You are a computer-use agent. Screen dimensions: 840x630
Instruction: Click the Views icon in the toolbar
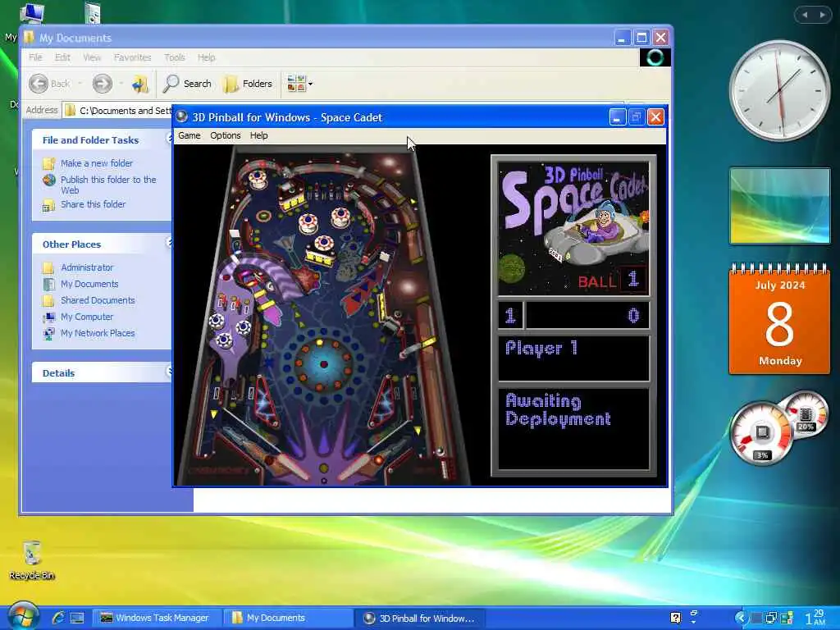point(296,84)
